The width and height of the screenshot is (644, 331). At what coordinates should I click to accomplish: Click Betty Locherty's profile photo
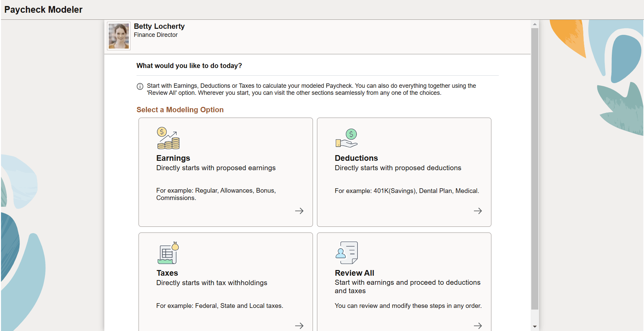coord(118,36)
